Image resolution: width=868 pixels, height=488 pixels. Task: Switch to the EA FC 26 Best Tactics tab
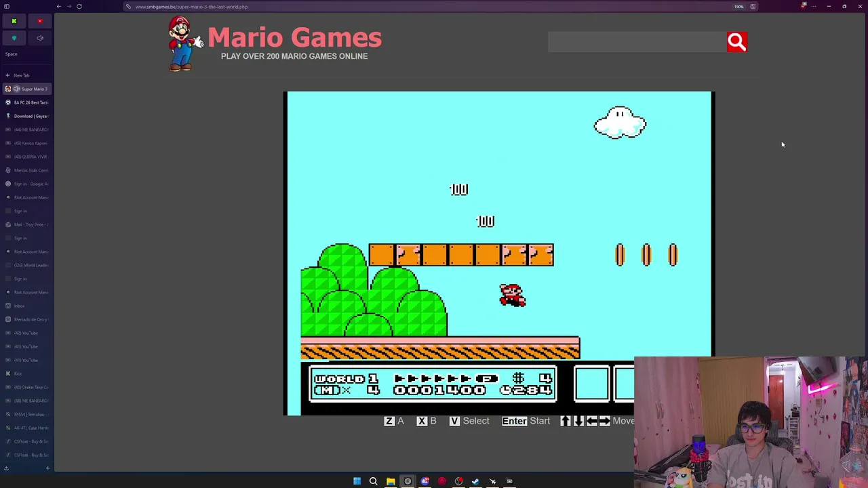27,102
